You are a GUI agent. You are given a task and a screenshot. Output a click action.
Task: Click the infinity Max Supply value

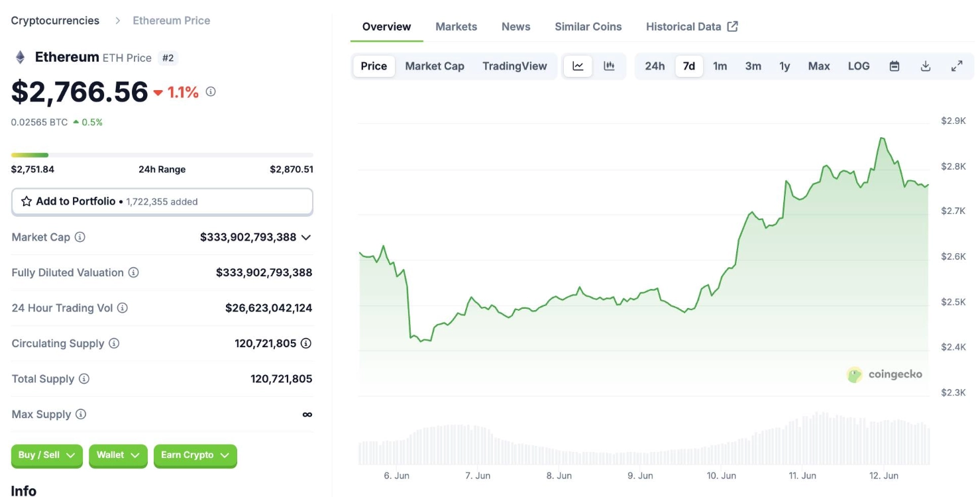tap(307, 414)
